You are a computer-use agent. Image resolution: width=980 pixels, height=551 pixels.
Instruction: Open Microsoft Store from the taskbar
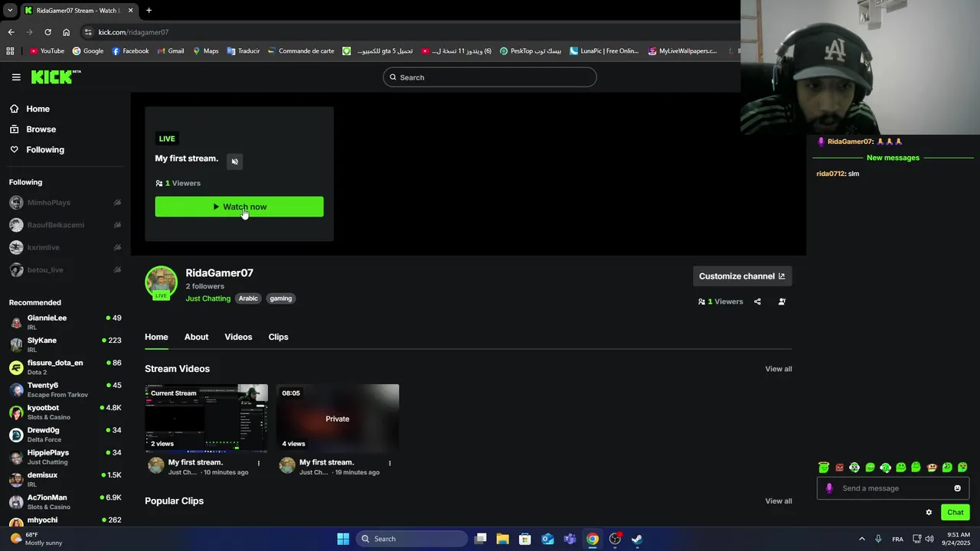coord(524,539)
